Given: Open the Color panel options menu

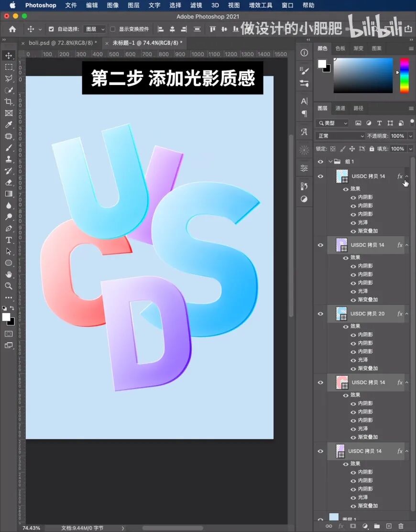Looking at the screenshot, I should pyautogui.click(x=411, y=49).
